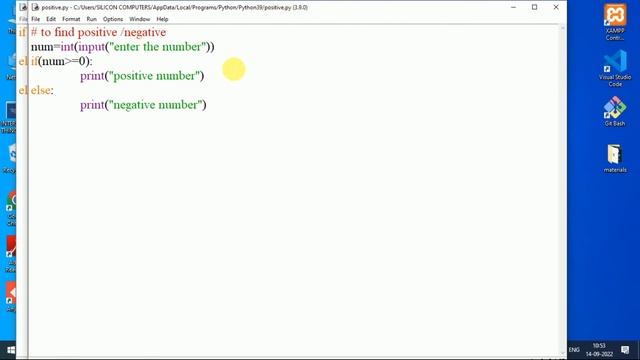Open the Windows Start button

(x=11, y=350)
